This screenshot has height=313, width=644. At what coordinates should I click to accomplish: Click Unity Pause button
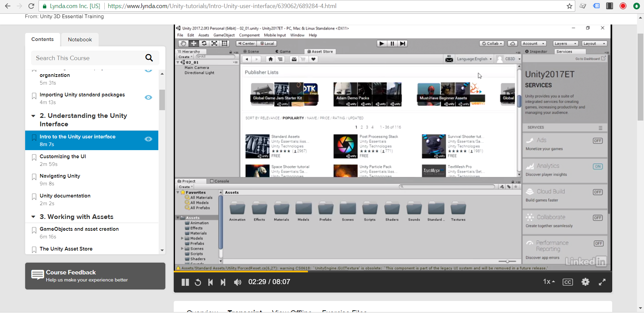click(392, 43)
